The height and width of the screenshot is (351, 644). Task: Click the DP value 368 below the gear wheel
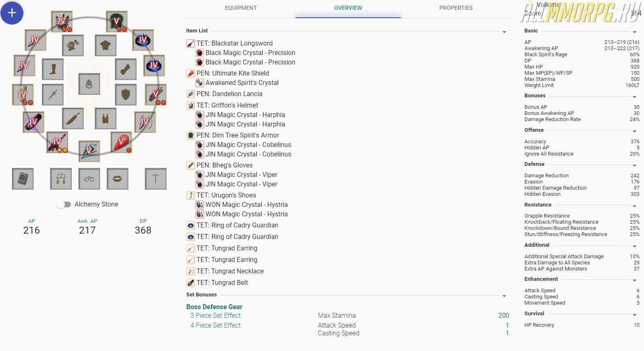click(x=143, y=230)
